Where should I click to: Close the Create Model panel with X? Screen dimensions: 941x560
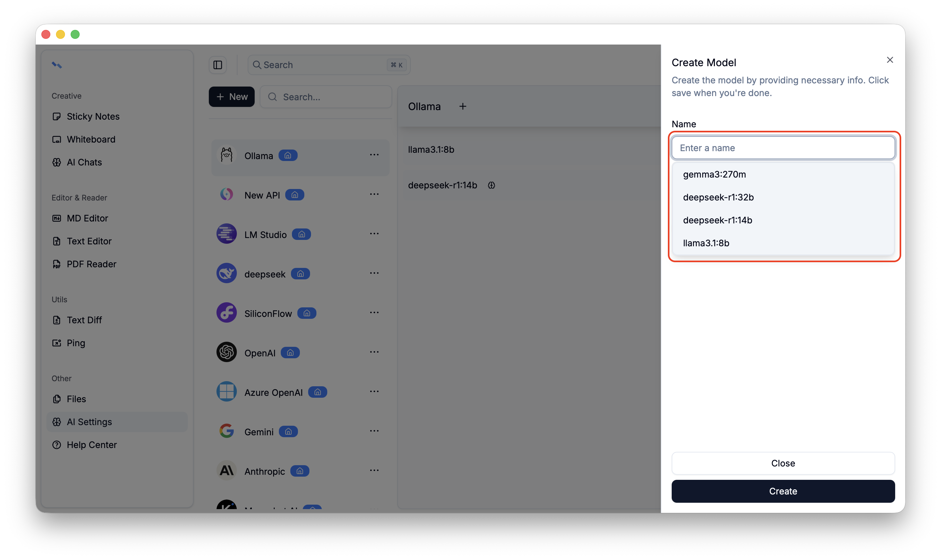point(890,60)
